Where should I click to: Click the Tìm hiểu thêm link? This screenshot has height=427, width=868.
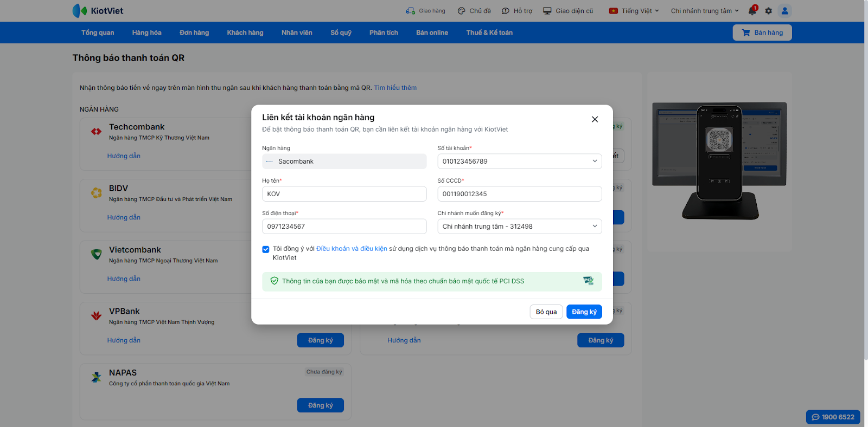(395, 88)
